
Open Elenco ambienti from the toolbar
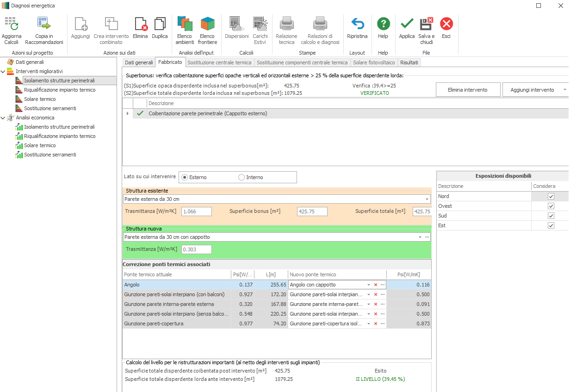185,24
